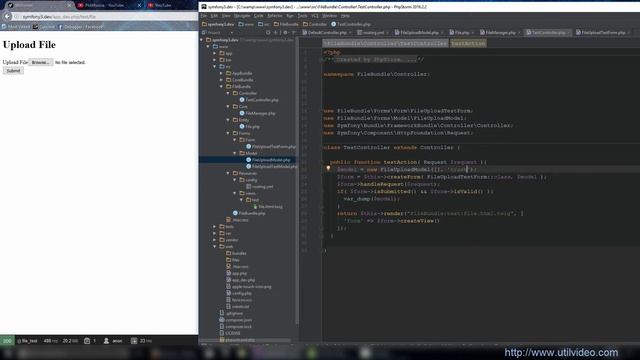The image size is (640, 360).
Task: Click testAction breadcrumb above the editor
Action: [468, 43]
